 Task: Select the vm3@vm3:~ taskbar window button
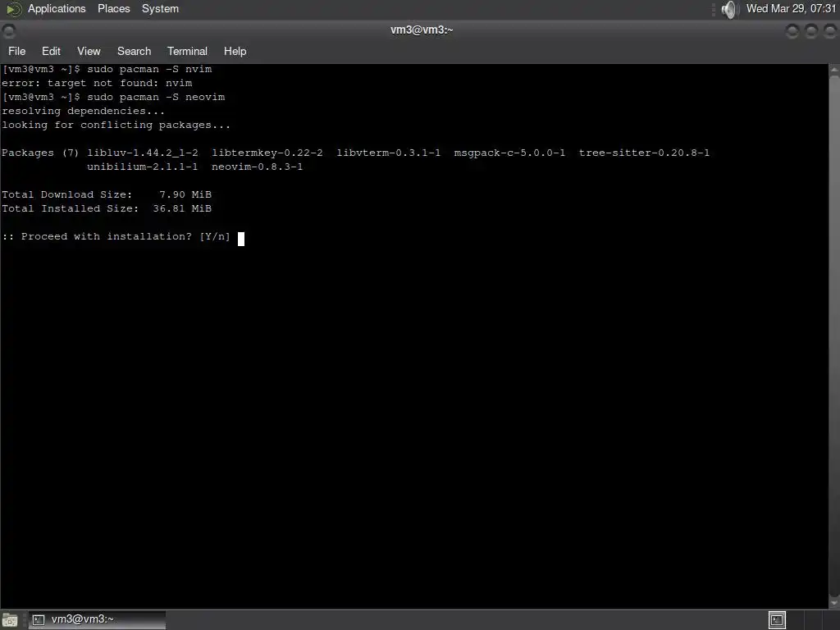(x=97, y=620)
